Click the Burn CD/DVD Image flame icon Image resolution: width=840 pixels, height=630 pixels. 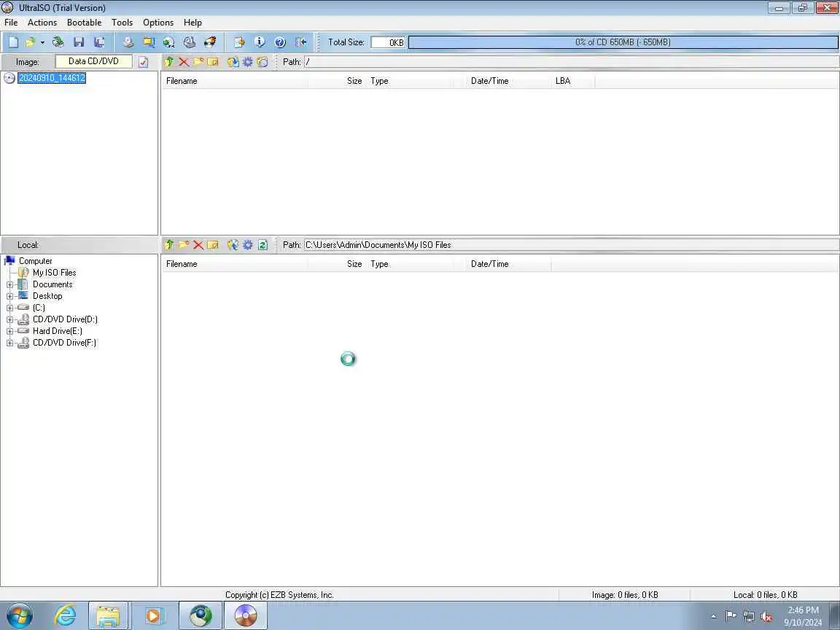[x=210, y=42]
